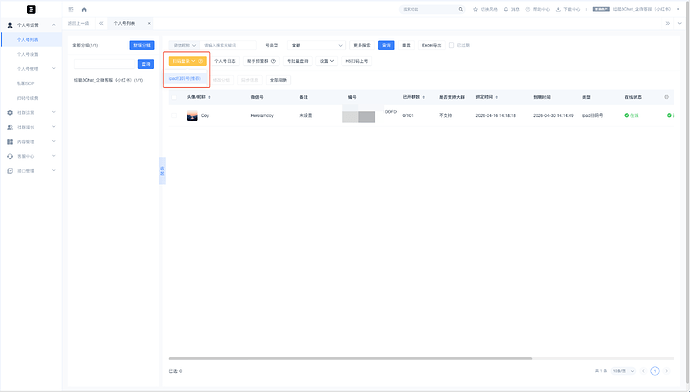Open the search field type dropdown before keyword input

(184, 45)
